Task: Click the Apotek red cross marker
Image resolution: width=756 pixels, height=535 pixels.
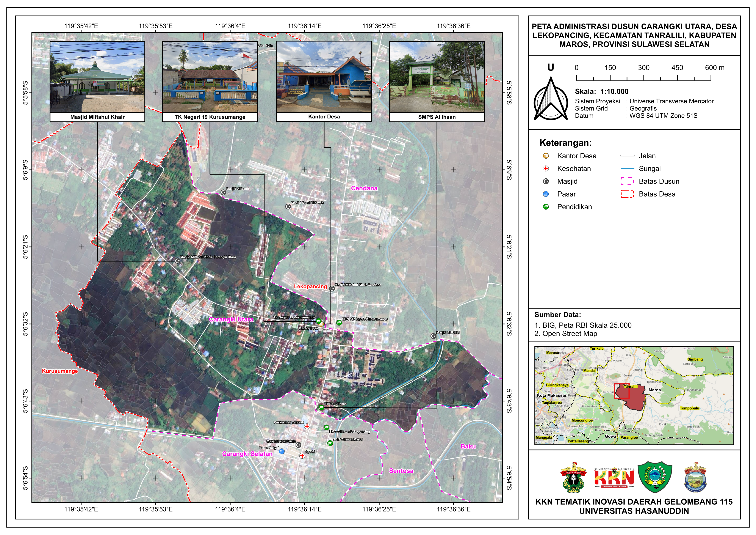Action: [x=302, y=456]
